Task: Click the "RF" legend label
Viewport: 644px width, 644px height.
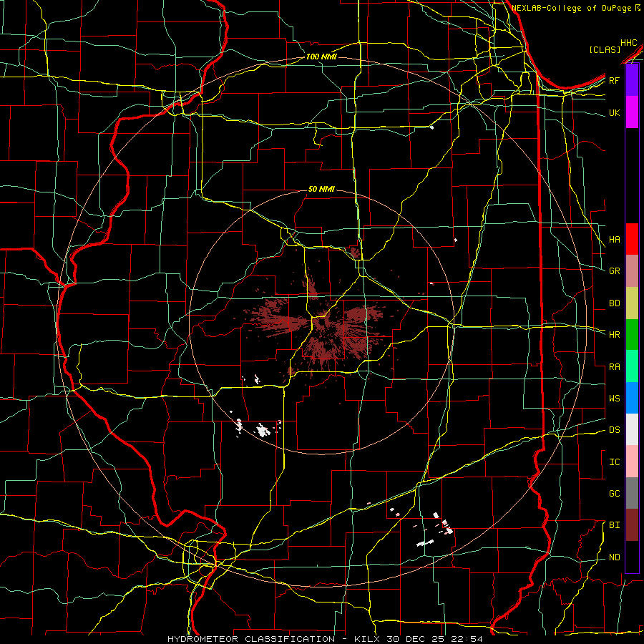Action: (615, 81)
